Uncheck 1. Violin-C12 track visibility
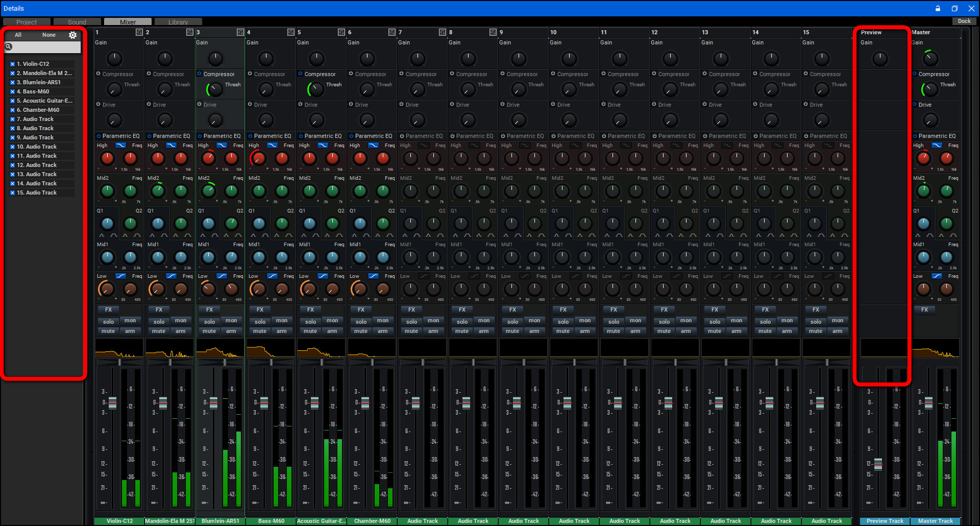980x526 pixels. click(x=12, y=64)
